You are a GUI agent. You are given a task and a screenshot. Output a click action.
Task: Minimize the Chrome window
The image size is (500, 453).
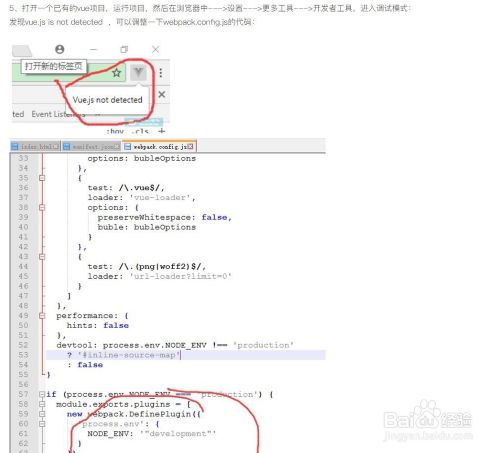pyautogui.click(x=93, y=49)
